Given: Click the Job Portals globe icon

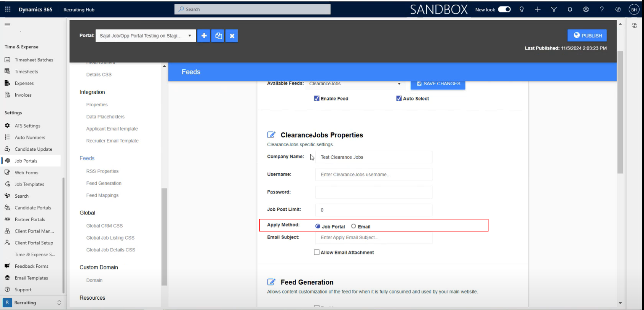Looking at the screenshot, I should point(7,161).
